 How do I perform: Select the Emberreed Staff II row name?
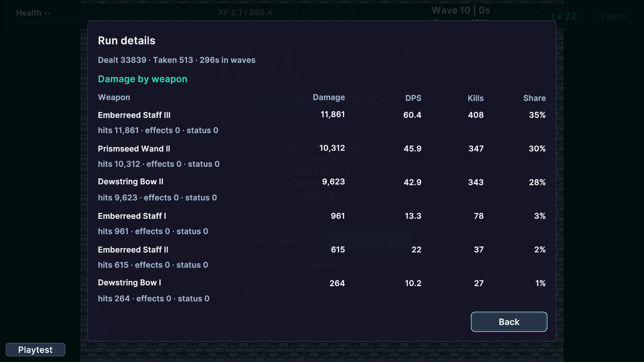[x=133, y=250]
